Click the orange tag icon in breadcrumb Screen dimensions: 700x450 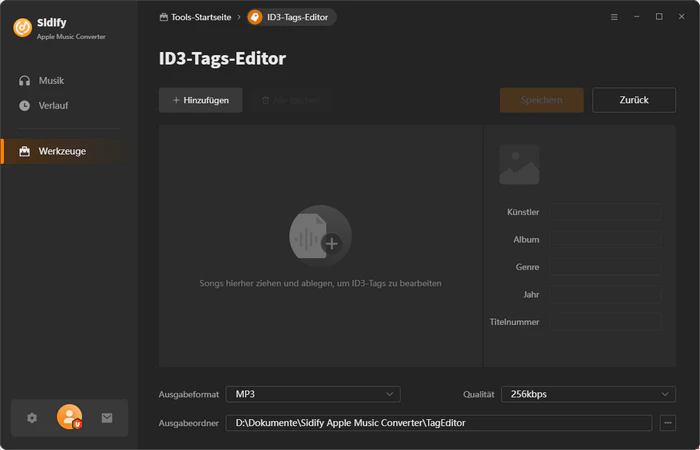(255, 17)
